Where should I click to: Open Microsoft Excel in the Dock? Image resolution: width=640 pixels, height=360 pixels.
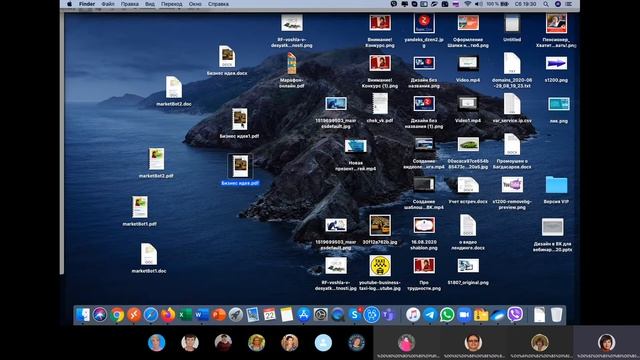coord(184,315)
